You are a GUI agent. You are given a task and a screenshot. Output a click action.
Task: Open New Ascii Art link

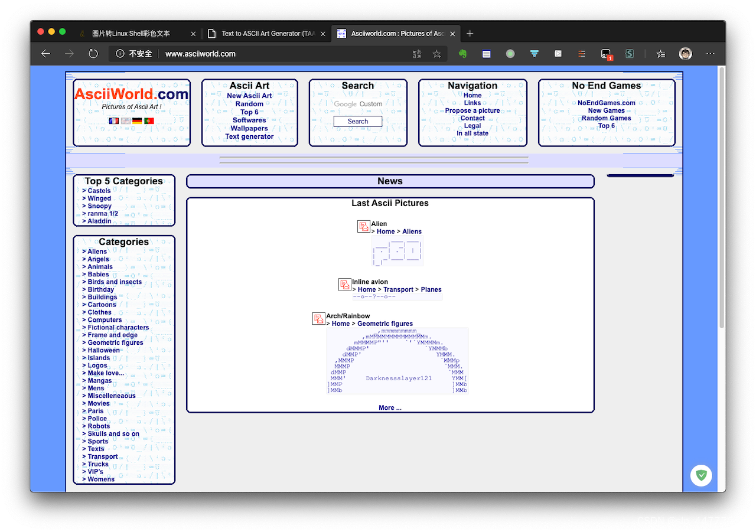coord(249,96)
